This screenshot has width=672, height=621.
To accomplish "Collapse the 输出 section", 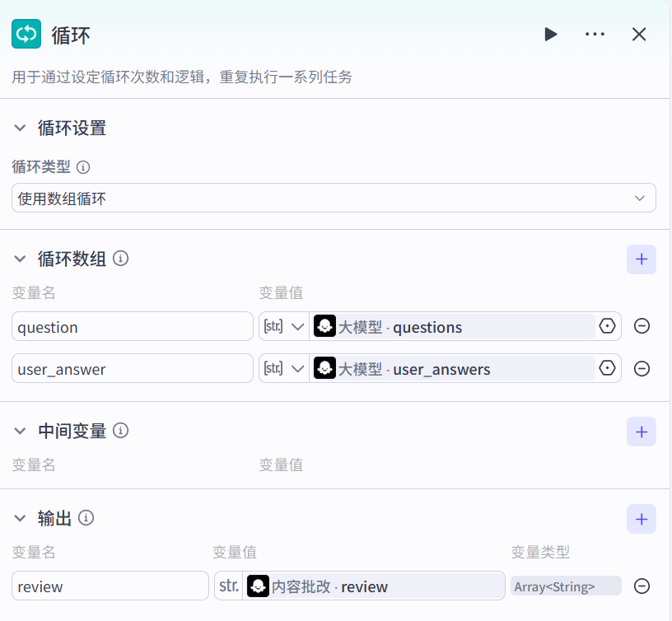I will 21,518.
